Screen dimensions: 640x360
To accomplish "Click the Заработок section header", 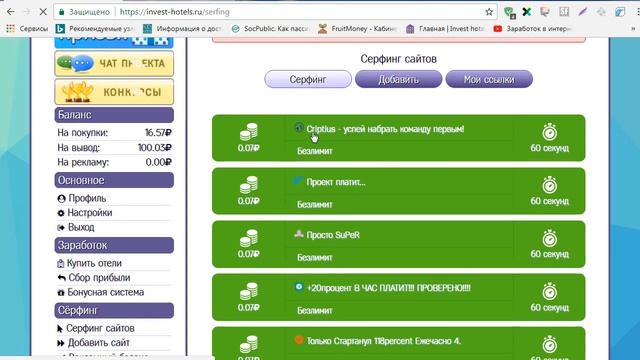I will point(114,245).
